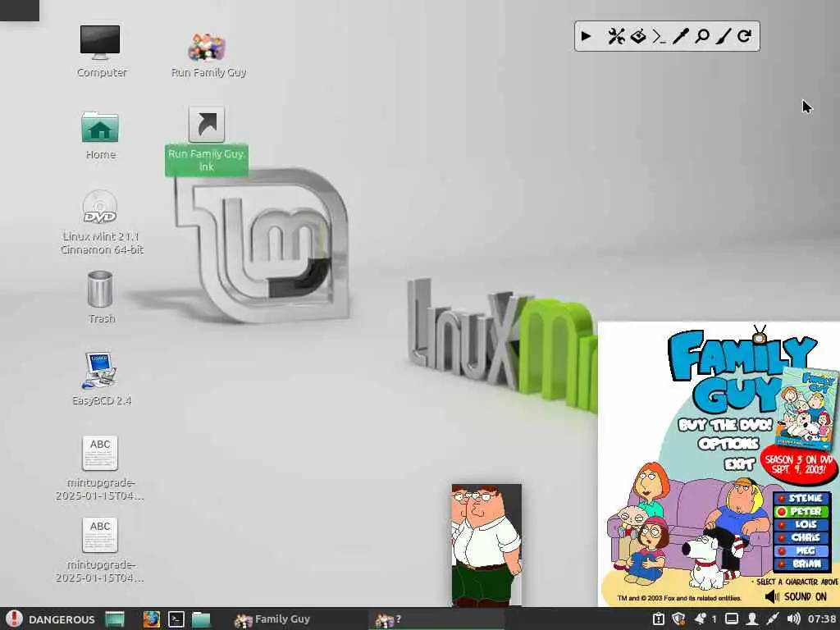The image size is (840, 630).
Task: Select the CHRIS character option
Action: [x=801, y=537]
